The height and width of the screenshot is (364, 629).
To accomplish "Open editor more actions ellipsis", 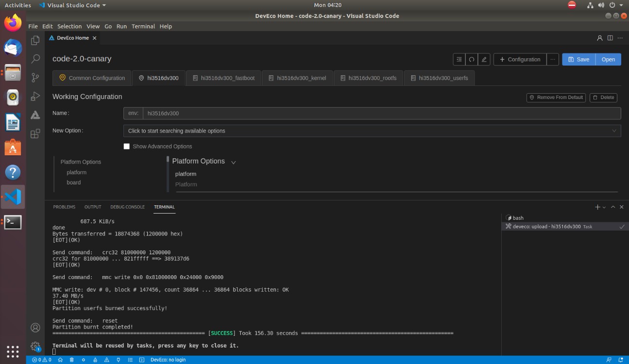I will pyautogui.click(x=621, y=38).
